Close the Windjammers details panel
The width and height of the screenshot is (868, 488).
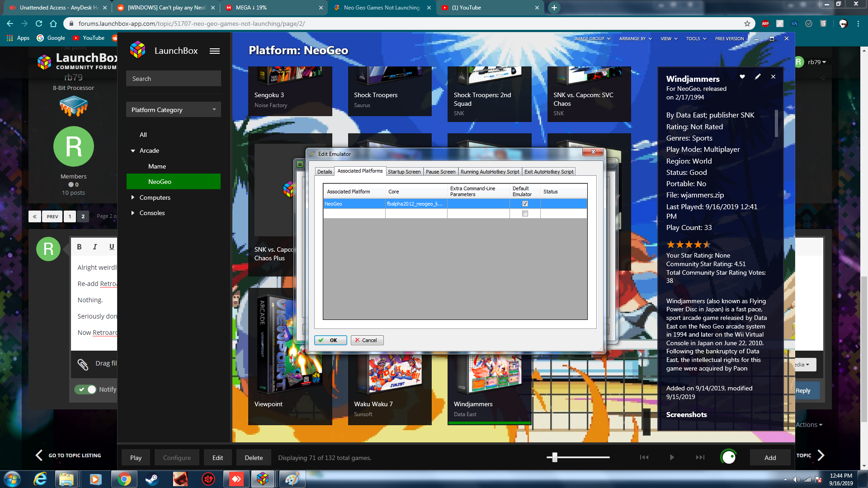(x=773, y=77)
